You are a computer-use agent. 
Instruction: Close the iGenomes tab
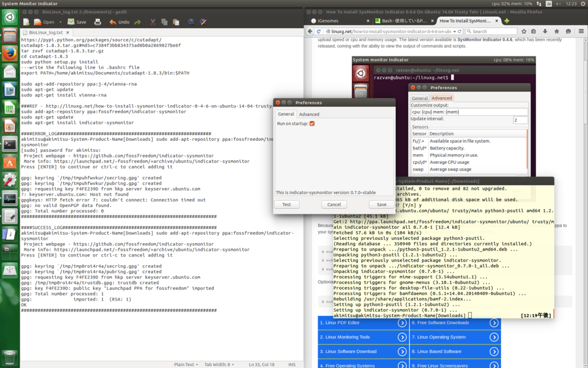click(368, 21)
